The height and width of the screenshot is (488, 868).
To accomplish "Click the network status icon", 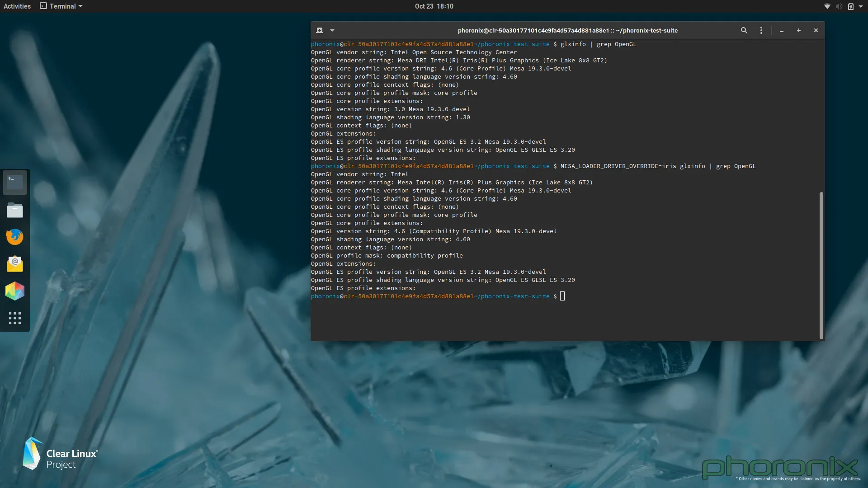I will click(827, 6).
